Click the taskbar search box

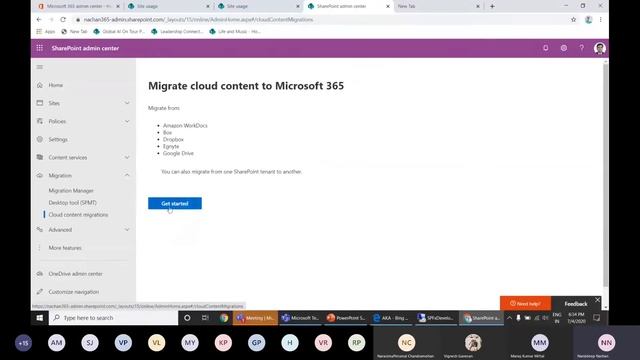click(x=113, y=318)
